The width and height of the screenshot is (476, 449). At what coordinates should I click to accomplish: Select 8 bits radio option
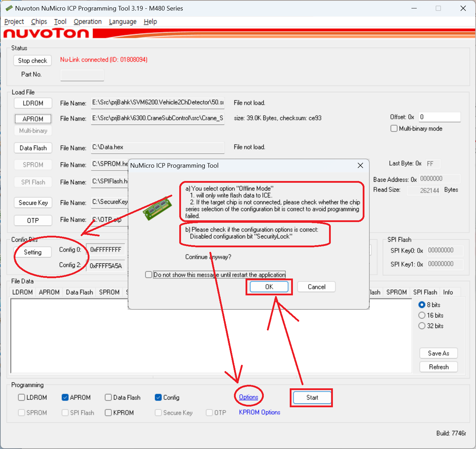(x=422, y=305)
